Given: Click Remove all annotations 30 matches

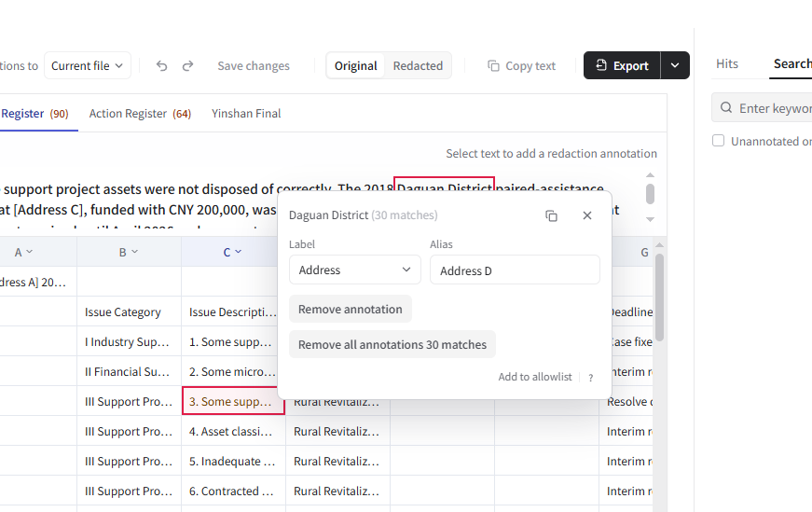Looking at the screenshot, I should coord(392,344).
